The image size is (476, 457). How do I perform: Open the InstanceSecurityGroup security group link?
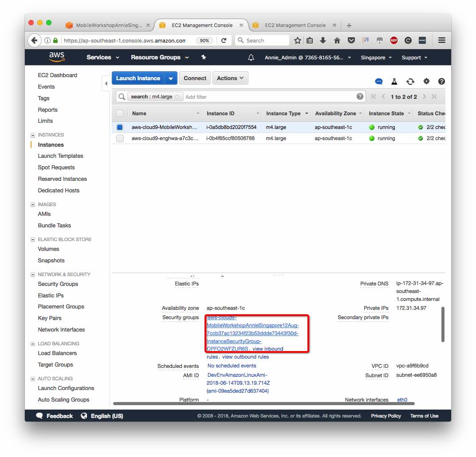[x=252, y=333]
